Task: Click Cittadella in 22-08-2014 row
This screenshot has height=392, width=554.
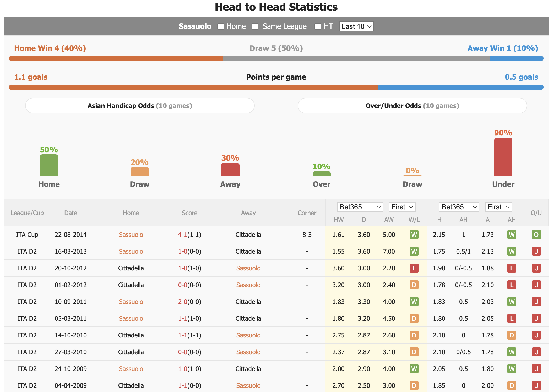Action: click(248, 235)
